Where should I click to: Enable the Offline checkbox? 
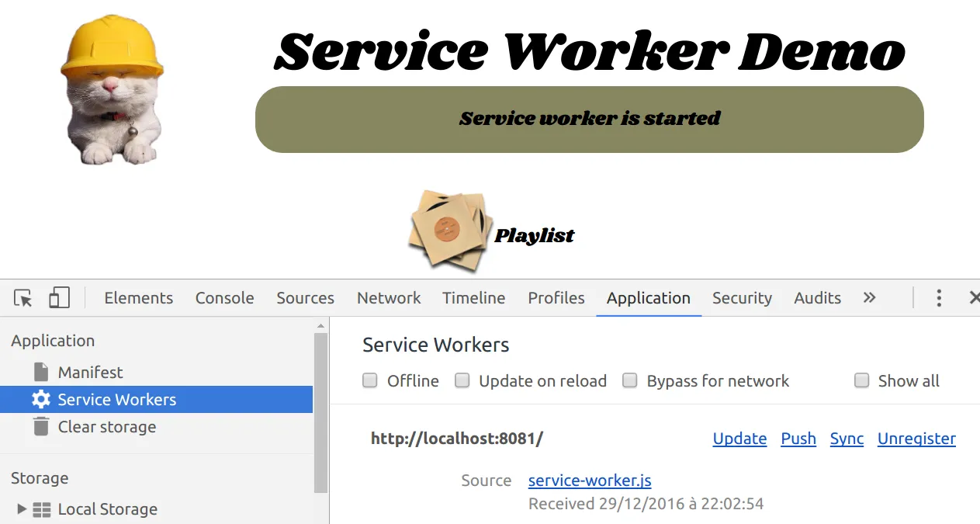(371, 380)
